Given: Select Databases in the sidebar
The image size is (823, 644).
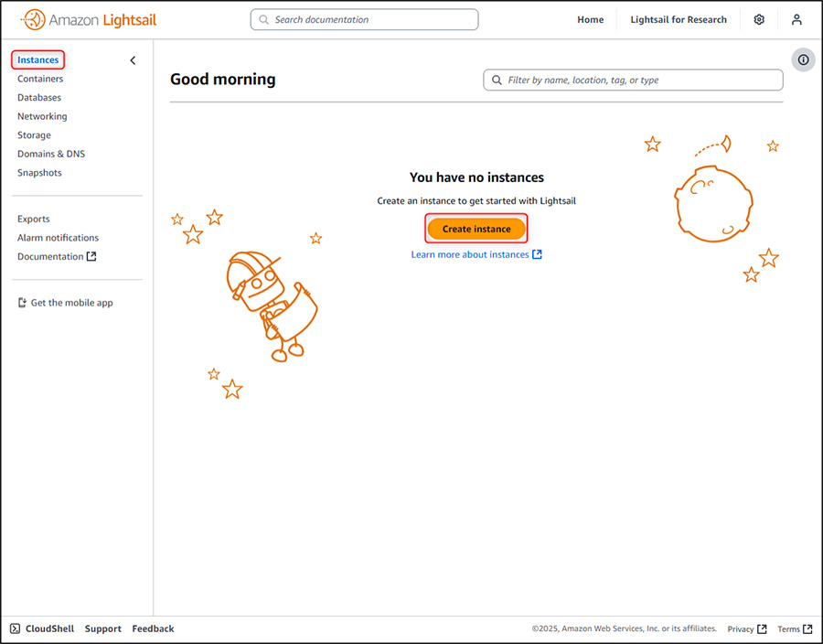Looking at the screenshot, I should point(38,97).
